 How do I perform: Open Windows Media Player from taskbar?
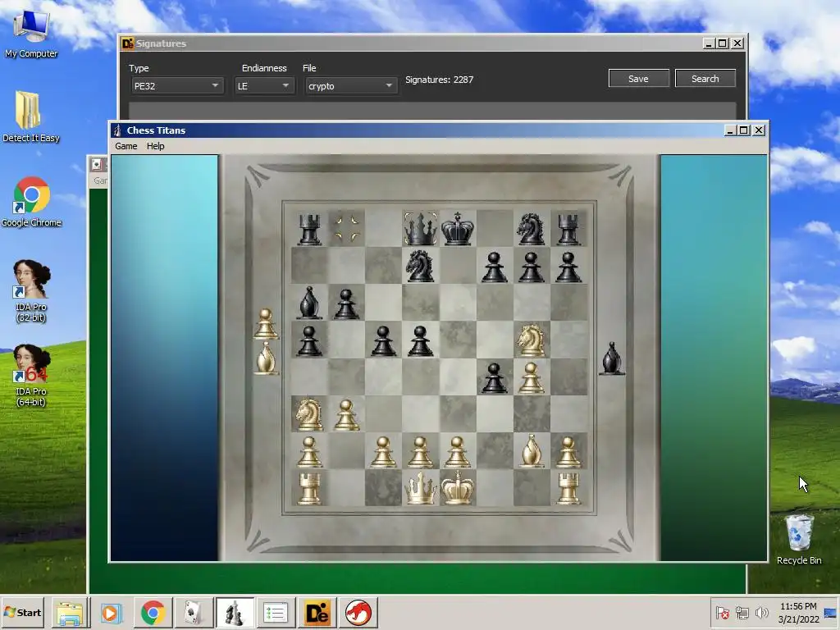112,613
